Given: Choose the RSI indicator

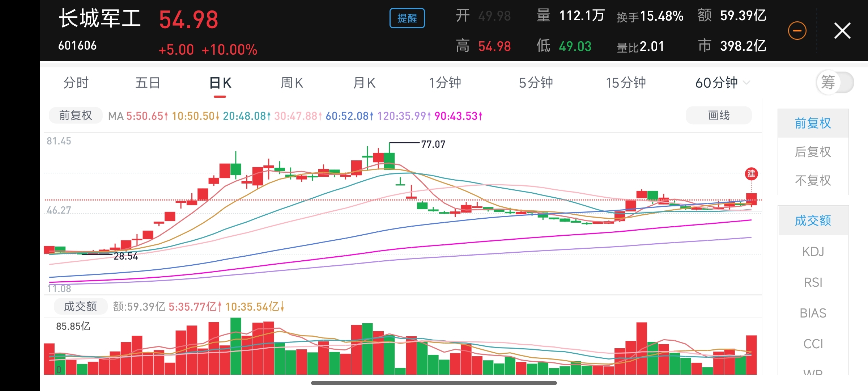Looking at the screenshot, I should (x=813, y=282).
